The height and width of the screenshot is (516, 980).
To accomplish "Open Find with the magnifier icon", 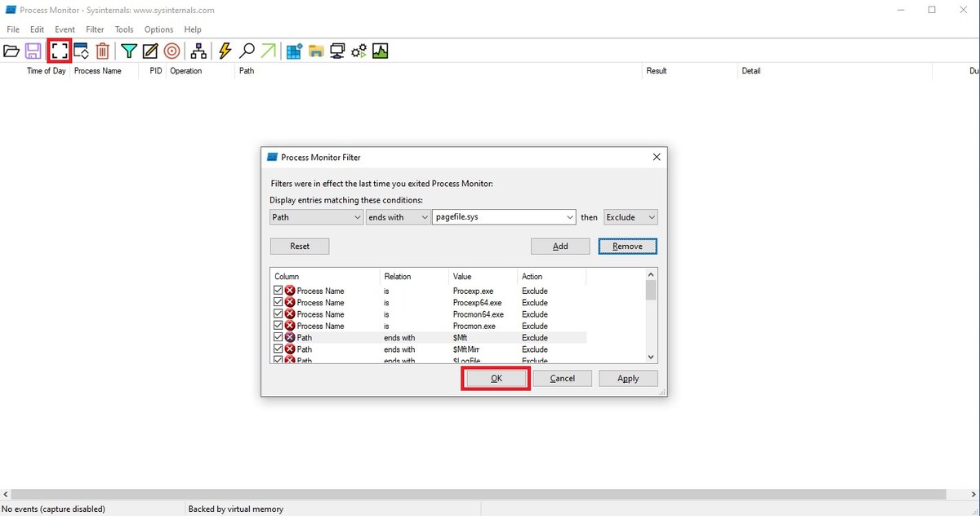I will [247, 51].
